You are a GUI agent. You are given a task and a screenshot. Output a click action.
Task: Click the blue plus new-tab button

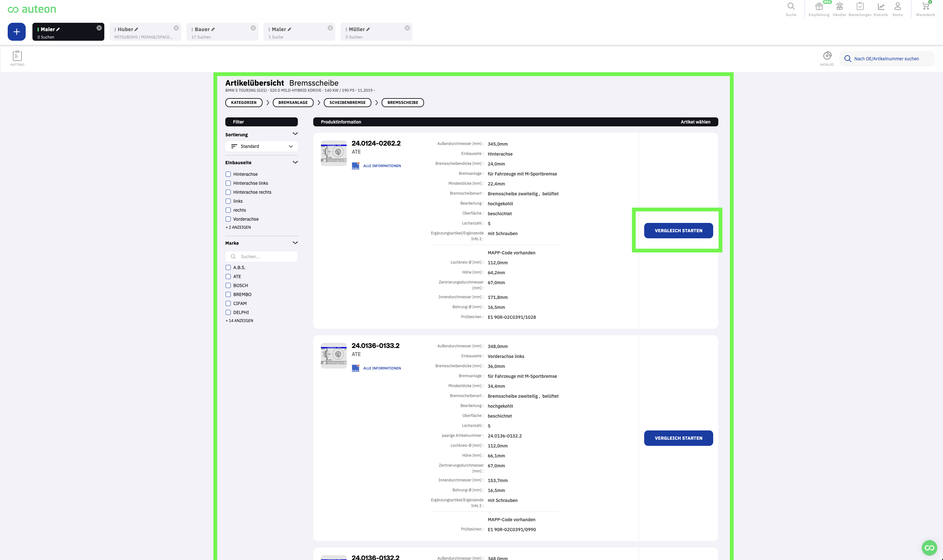pos(17,32)
